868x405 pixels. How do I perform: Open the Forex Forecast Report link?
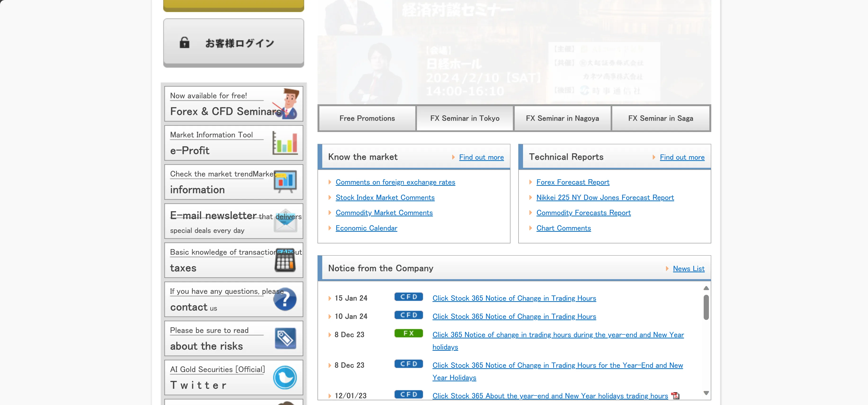pyautogui.click(x=573, y=182)
